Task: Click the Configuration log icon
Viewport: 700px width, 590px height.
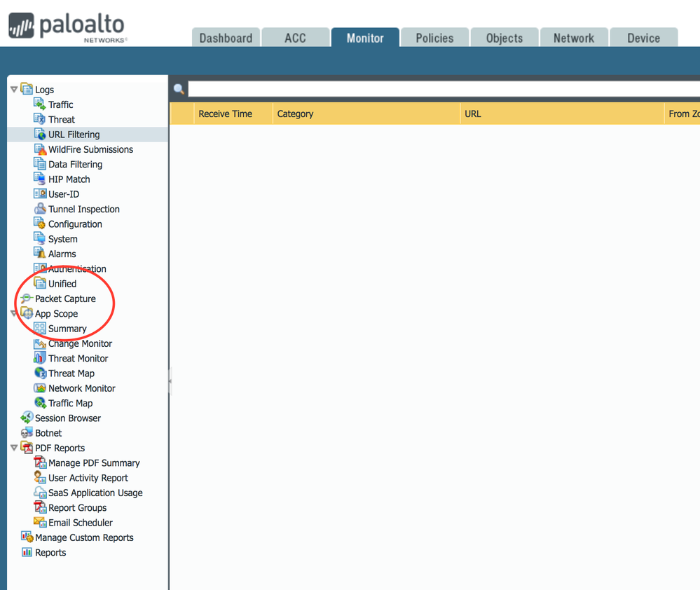Action: pos(40,224)
